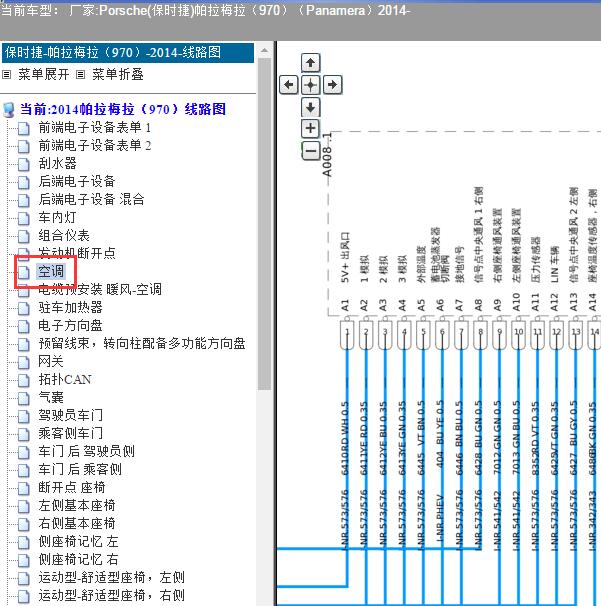Select the 空调 tree entry
Screen dimensions: 601x606
pyautogui.click(x=51, y=271)
